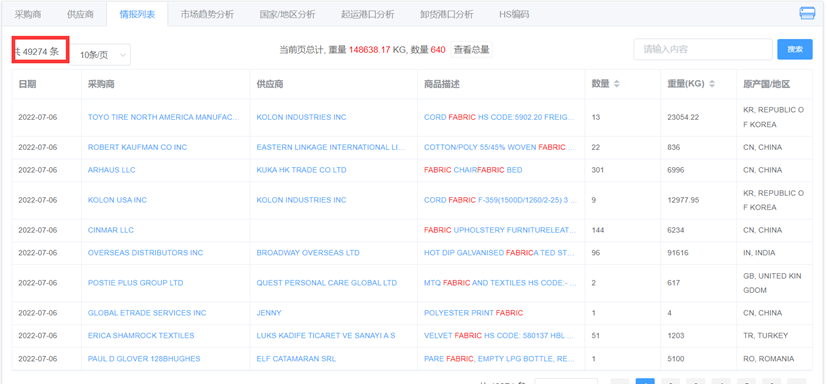
Task: Click the blue 搜索 button
Action: [x=795, y=49]
